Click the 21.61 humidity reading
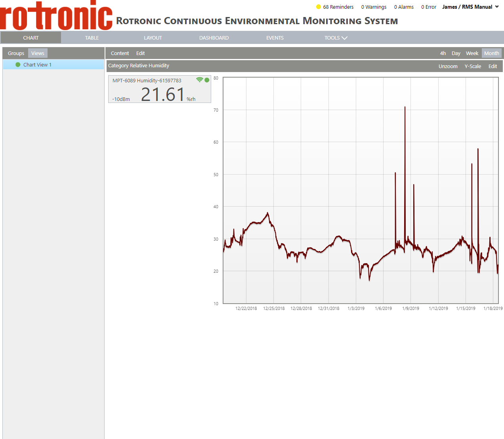The height and width of the screenshot is (439, 504). [163, 95]
